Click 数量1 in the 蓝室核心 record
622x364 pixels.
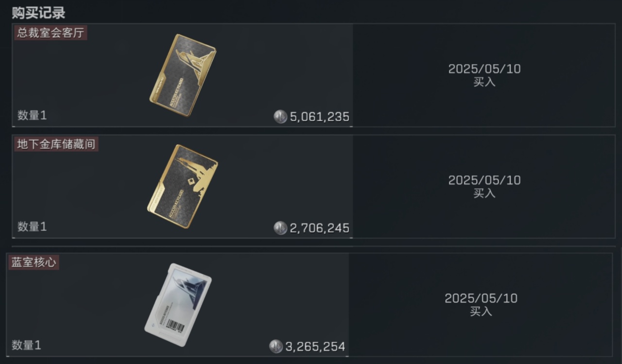point(26,346)
